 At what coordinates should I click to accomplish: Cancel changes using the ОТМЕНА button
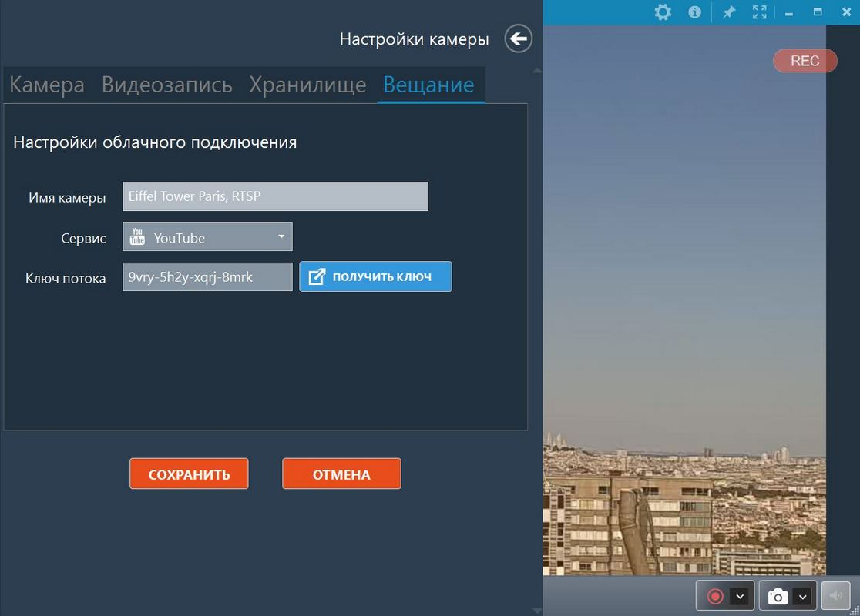(341, 474)
